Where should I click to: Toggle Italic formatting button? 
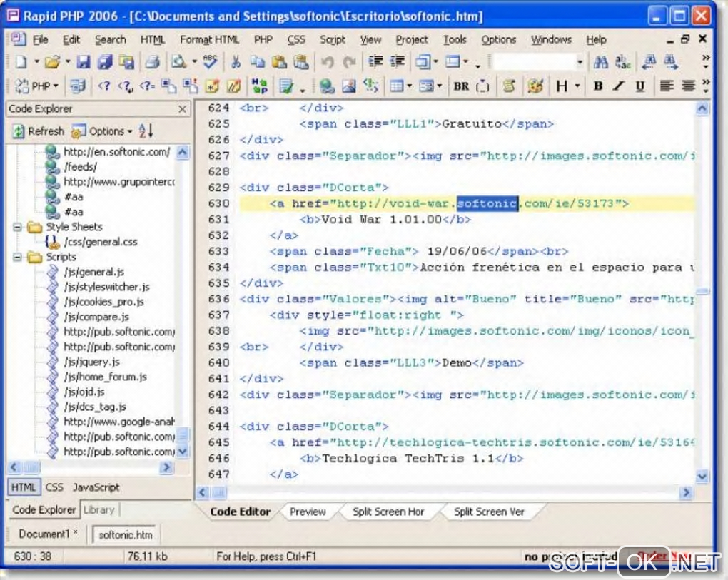618,86
